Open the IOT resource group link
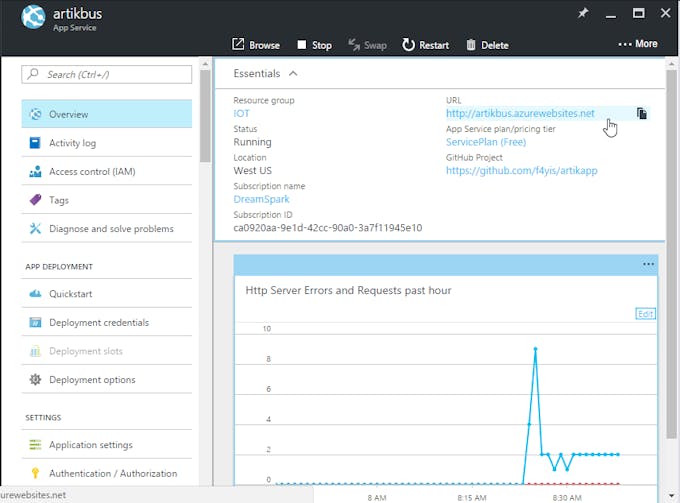Screen dimensions: 680x503 [241, 113]
